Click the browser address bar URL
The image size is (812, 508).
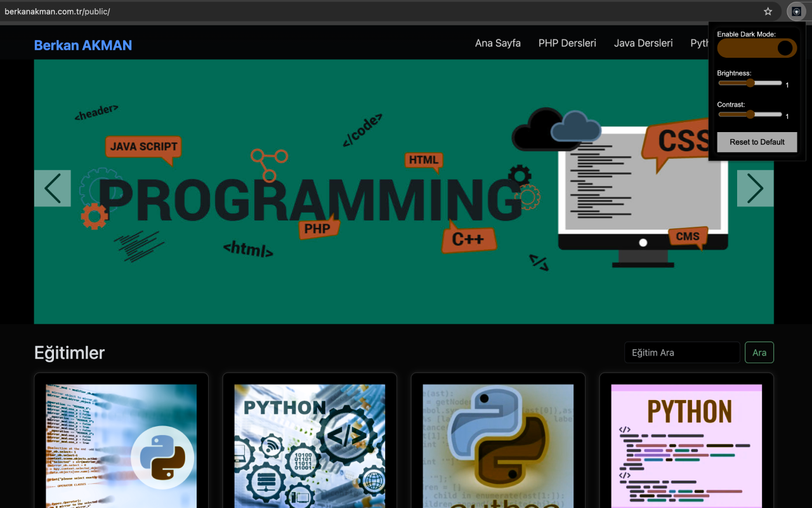pyautogui.click(x=57, y=11)
